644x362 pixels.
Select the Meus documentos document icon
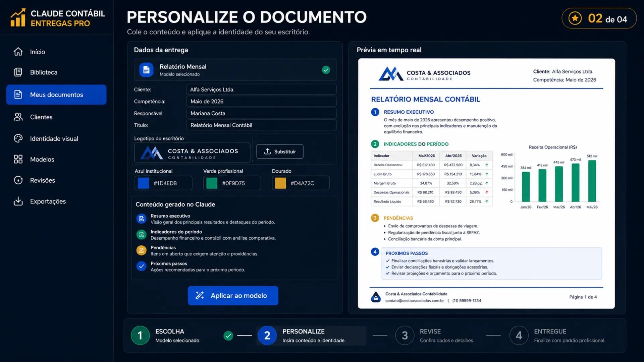[x=18, y=95]
